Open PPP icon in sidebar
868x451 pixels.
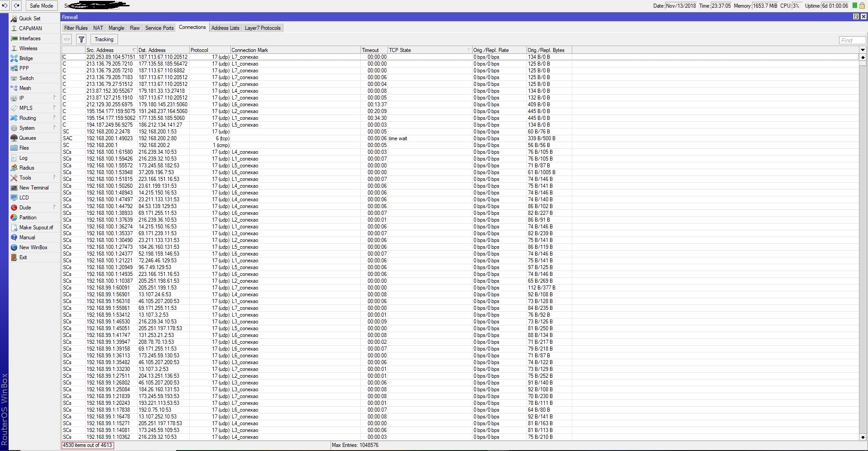coord(14,68)
